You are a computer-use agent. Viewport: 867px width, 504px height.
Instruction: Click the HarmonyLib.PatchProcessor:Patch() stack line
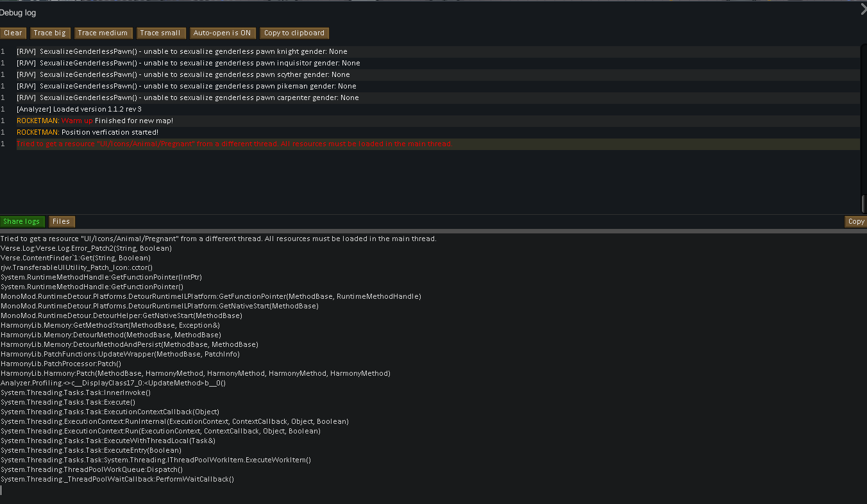pyautogui.click(x=61, y=364)
